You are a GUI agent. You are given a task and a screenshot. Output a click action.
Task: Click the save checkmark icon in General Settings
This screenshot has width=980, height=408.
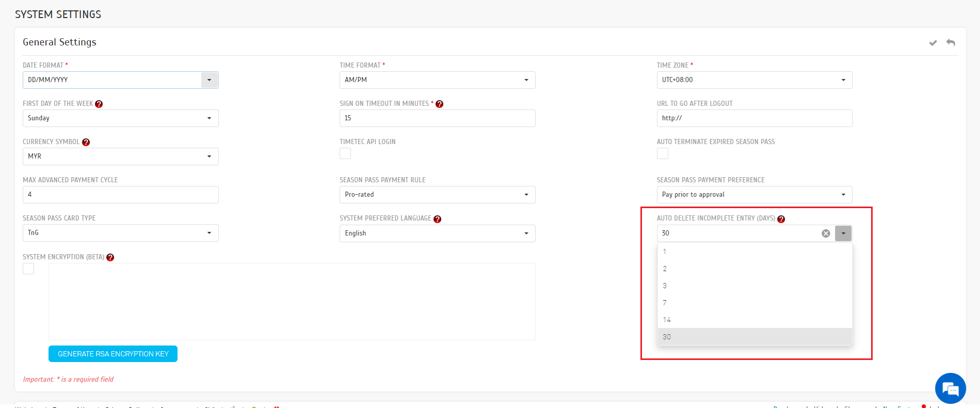coord(933,43)
